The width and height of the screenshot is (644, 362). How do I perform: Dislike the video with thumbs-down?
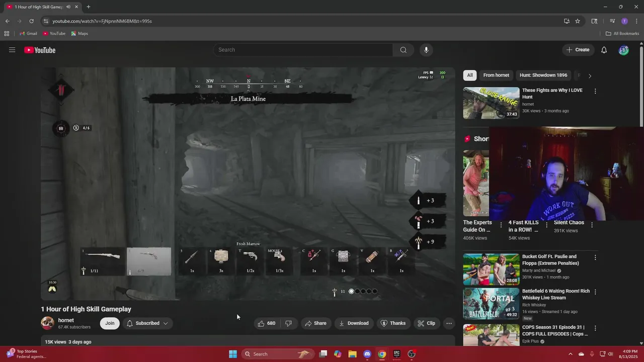289,323
